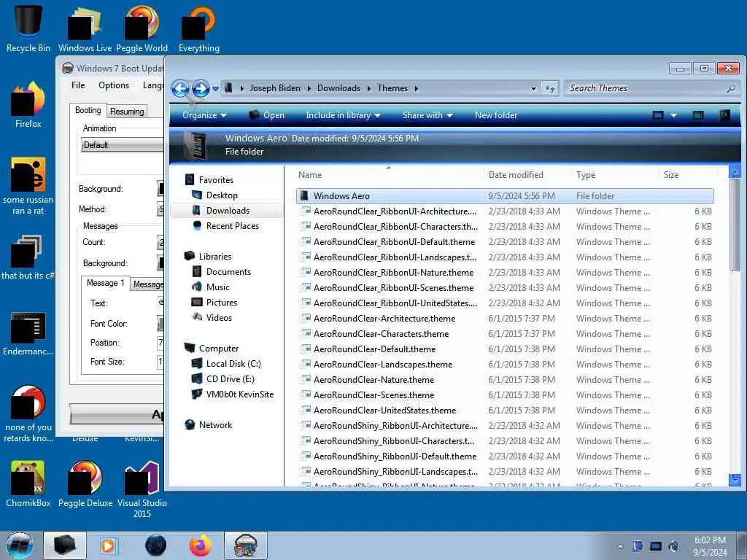Open VM0b0t KevinSite drive

(239, 394)
